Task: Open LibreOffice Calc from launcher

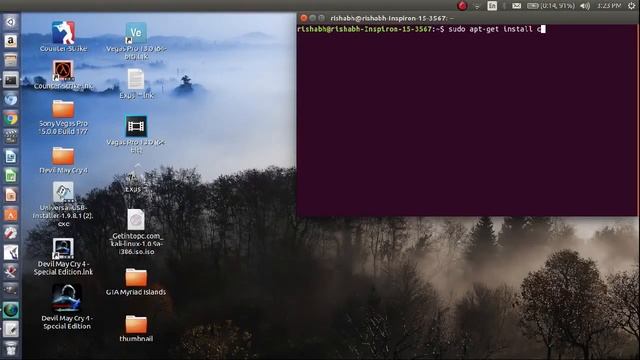Action: (11, 176)
